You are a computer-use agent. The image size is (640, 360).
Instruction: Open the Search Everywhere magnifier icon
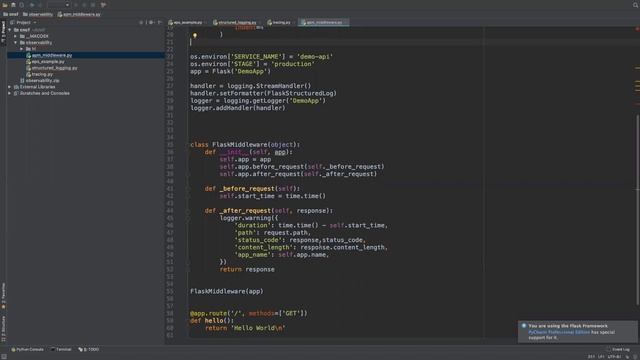pos(635,5)
